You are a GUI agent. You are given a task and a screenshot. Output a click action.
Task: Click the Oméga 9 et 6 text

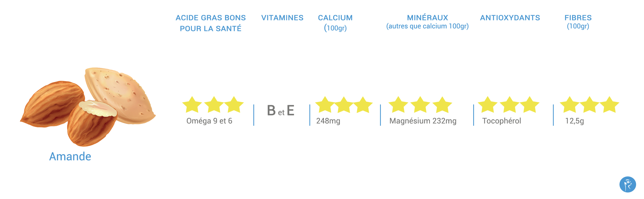point(209,121)
